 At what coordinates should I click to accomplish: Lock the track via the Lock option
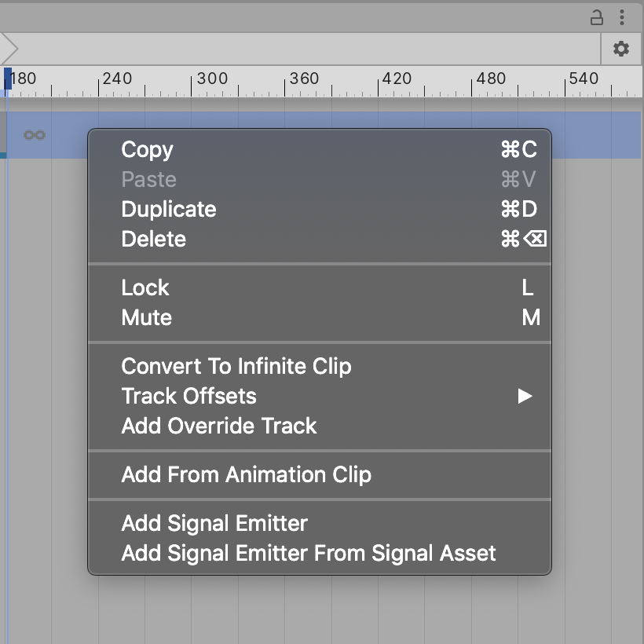(145, 288)
